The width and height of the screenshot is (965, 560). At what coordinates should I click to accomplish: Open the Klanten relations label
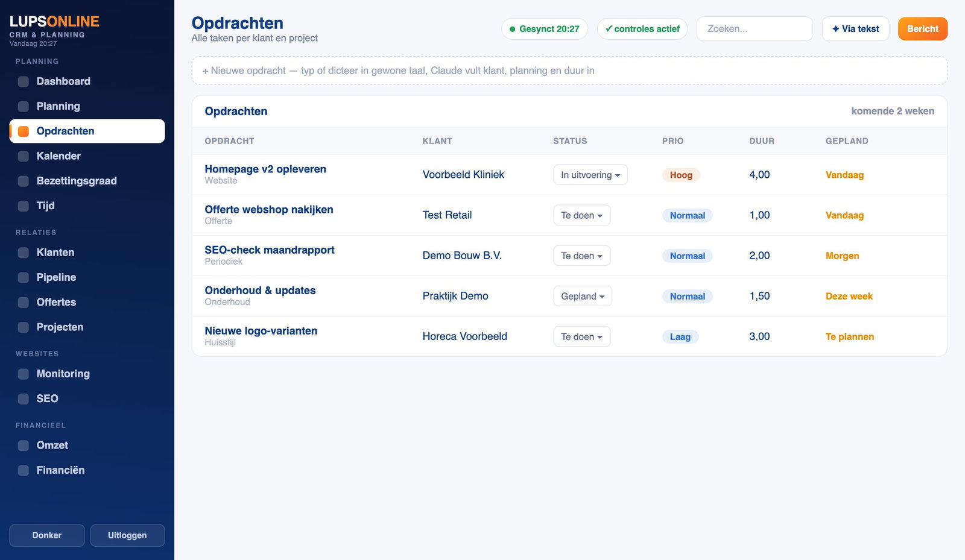55,253
